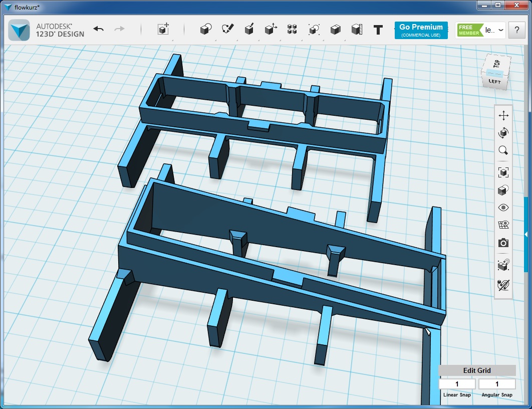Open the Grouping tool menu

click(x=314, y=30)
